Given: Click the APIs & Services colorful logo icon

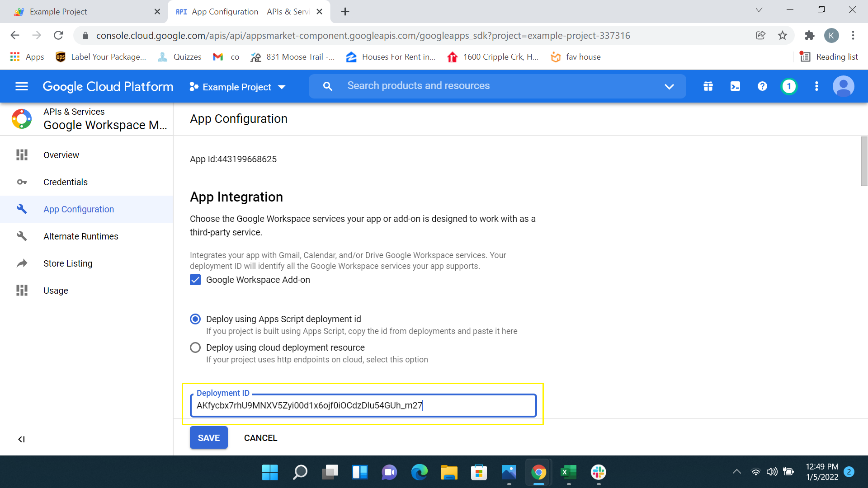Looking at the screenshot, I should [x=22, y=119].
